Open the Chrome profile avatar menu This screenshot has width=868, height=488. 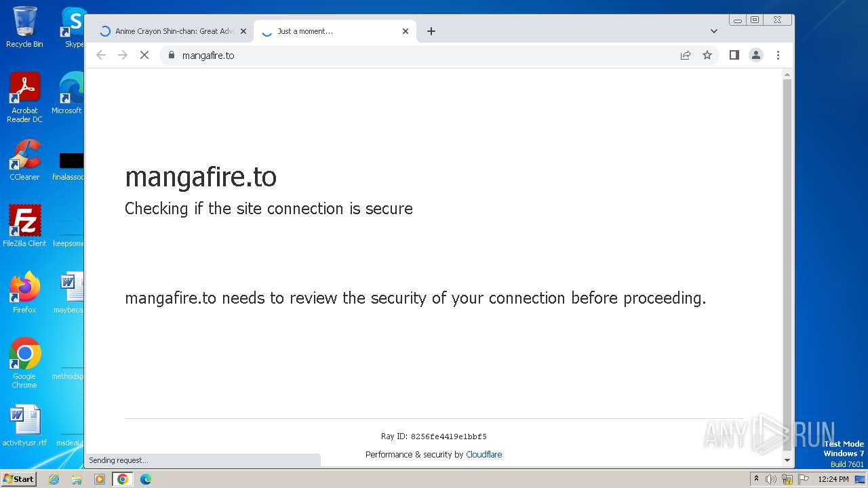(x=756, y=55)
